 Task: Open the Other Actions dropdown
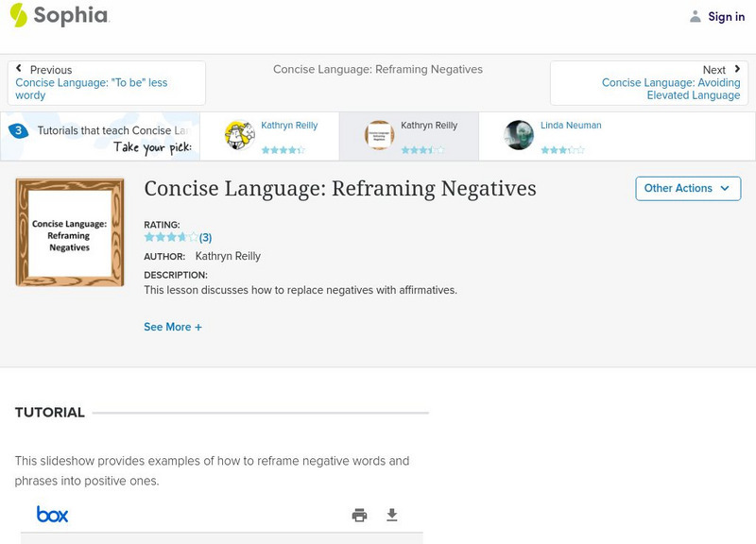click(x=686, y=188)
